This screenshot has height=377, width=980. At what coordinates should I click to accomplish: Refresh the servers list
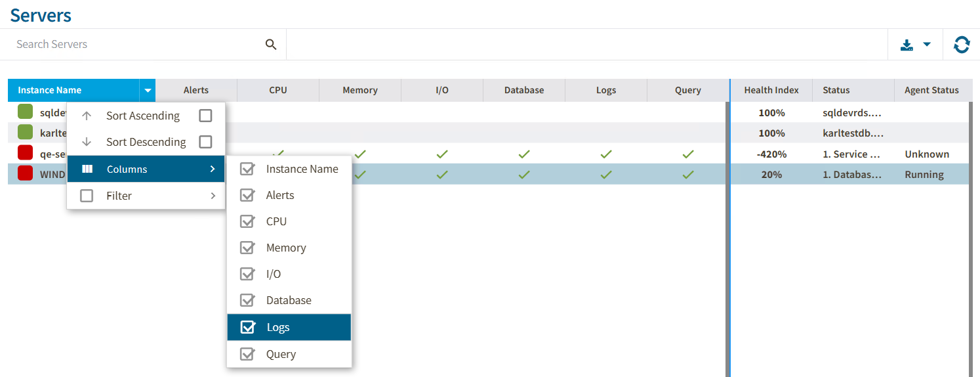pos(962,45)
